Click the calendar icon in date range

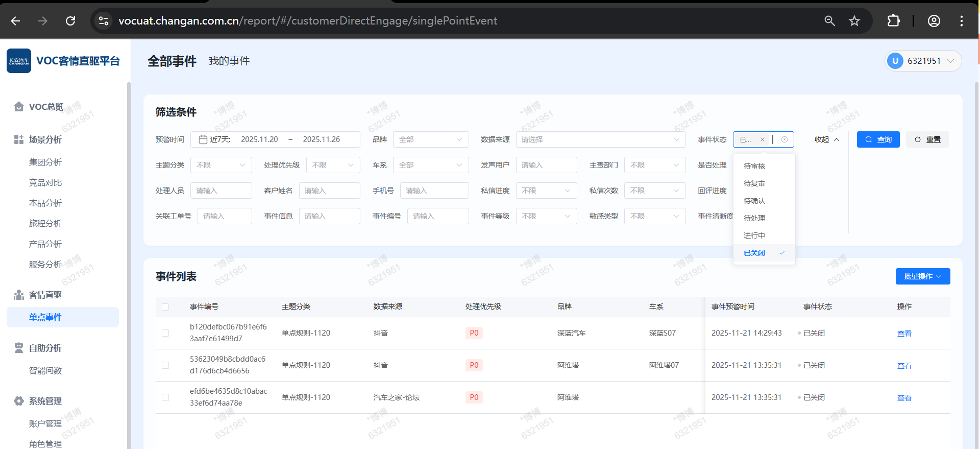(x=203, y=139)
